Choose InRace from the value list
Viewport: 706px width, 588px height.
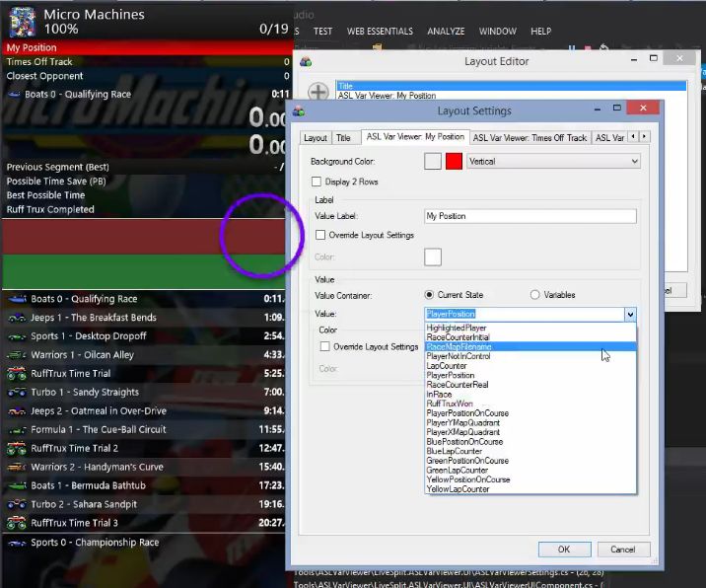tap(530, 395)
